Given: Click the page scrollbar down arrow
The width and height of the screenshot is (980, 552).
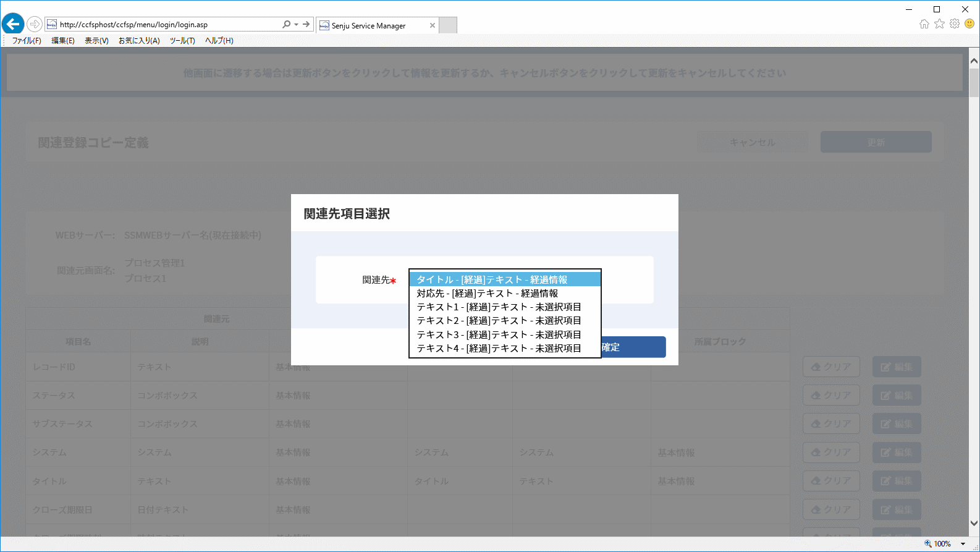Looking at the screenshot, I should 974,523.
